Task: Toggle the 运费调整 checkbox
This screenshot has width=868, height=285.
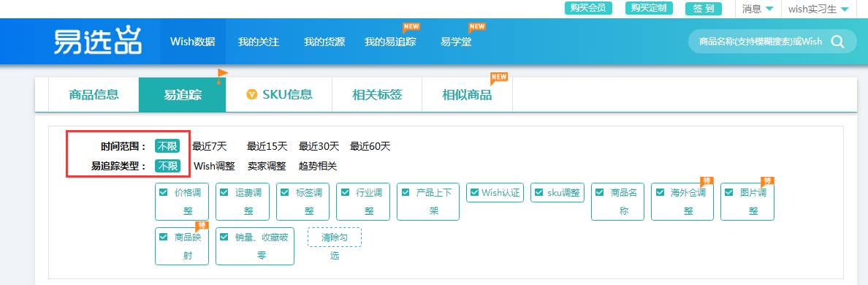Action: (224, 193)
